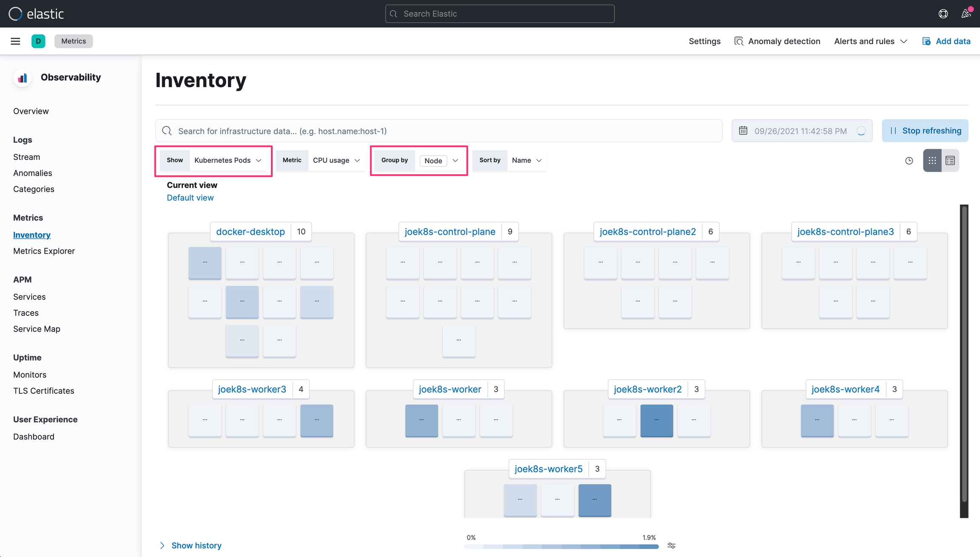Viewport: 980px width, 557px height.
Task: Open the joek8s-worker2 node link
Action: 647,389
